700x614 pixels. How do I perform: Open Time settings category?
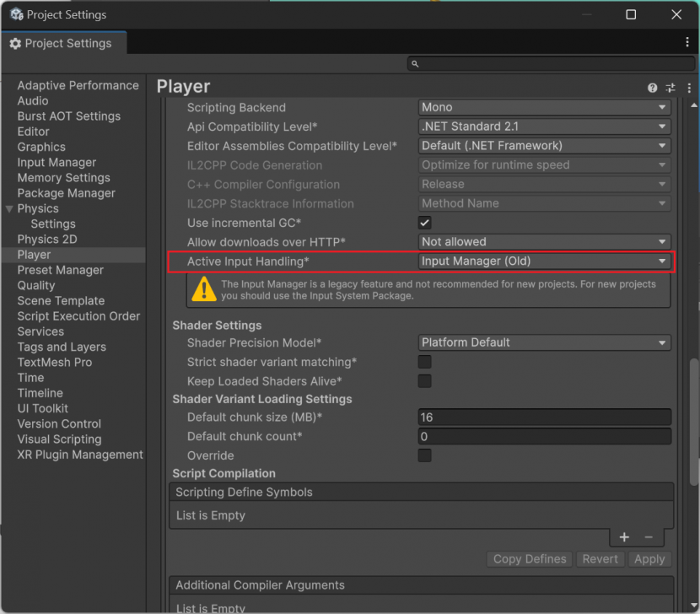point(30,378)
